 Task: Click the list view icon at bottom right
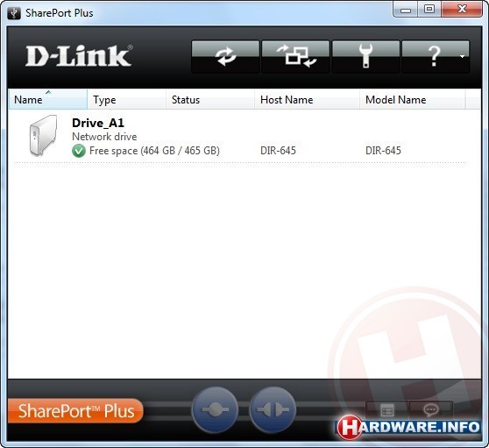pos(387,410)
